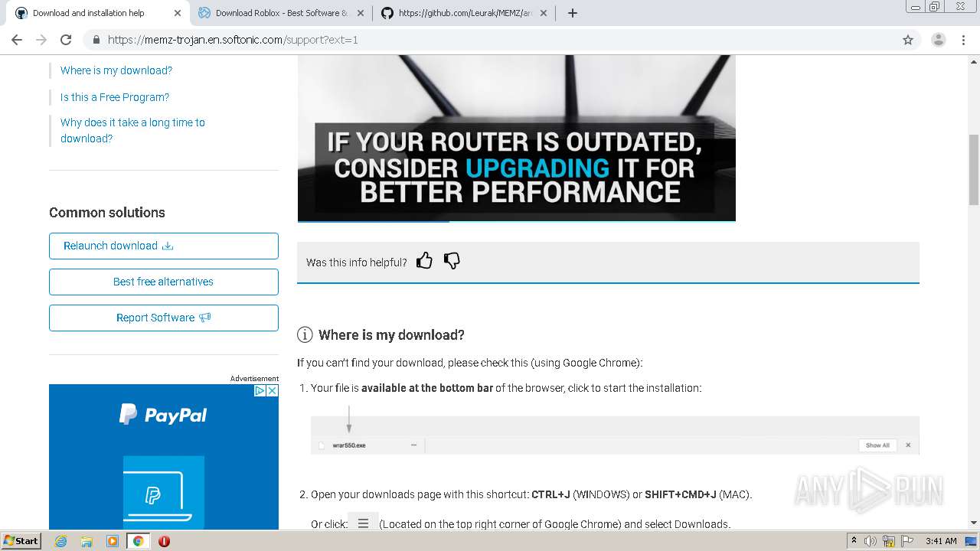980x551 pixels.
Task: Open Chrome's three-dot menu
Action: coord(963,40)
